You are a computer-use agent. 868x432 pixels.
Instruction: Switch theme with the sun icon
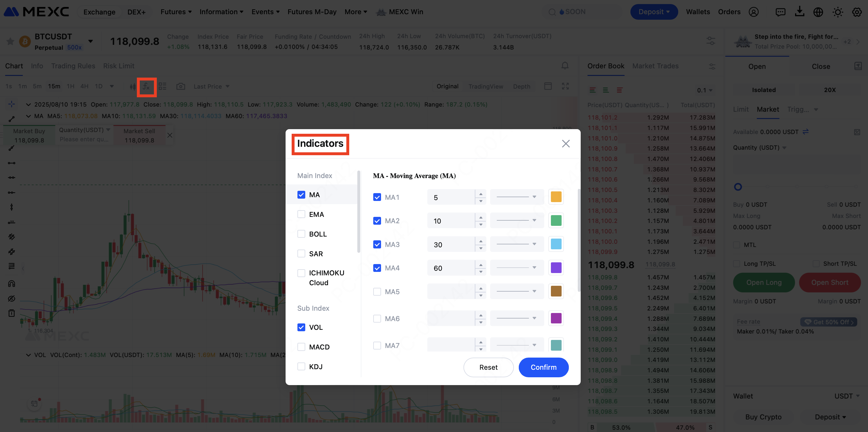(837, 12)
